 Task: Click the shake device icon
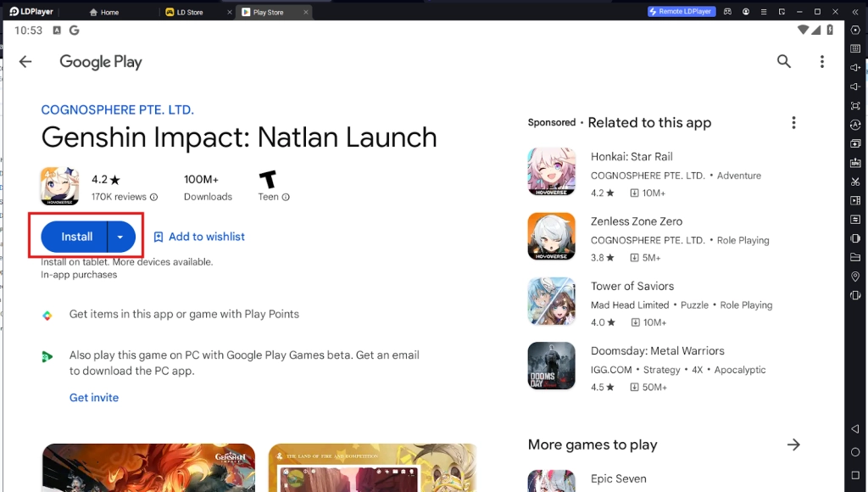click(x=855, y=238)
